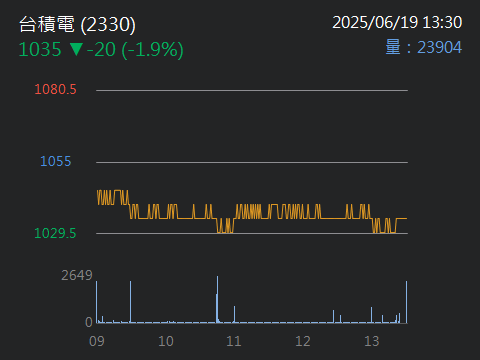This screenshot has width=480, height=360.
Task: Select the 13 hour marker on the time axis
Action: (372, 341)
